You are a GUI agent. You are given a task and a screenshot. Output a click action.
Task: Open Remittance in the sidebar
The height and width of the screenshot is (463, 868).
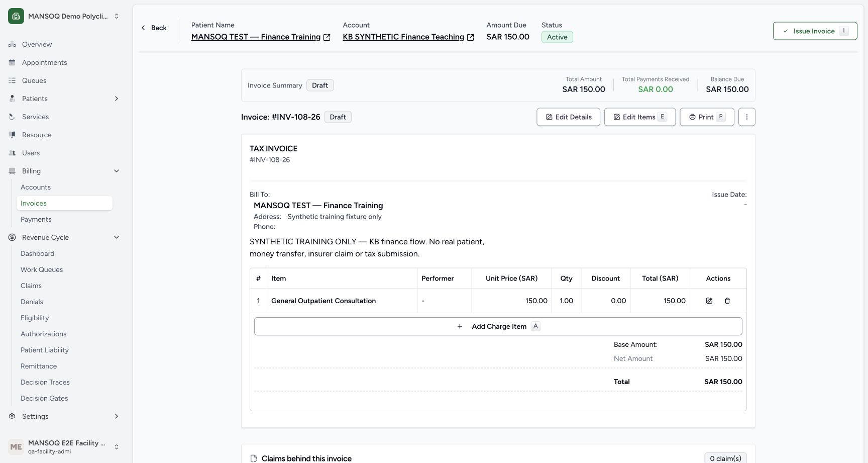[x=64, y=366]
